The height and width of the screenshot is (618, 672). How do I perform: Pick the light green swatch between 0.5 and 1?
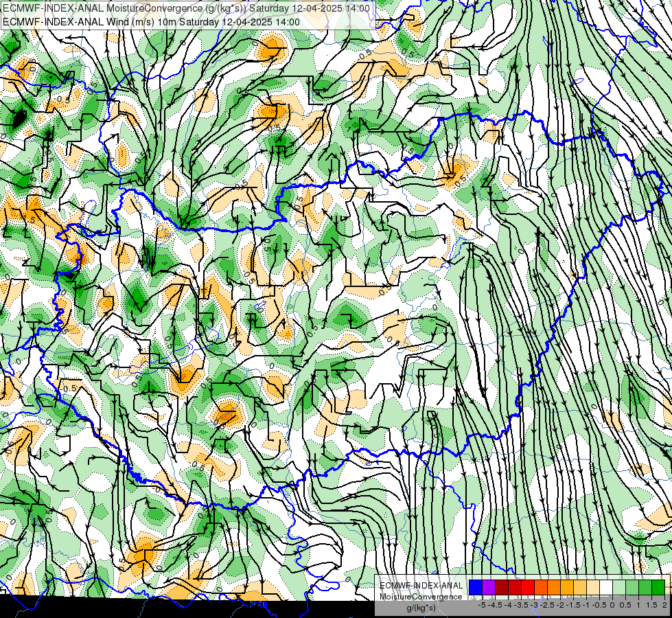pos(632,587)
